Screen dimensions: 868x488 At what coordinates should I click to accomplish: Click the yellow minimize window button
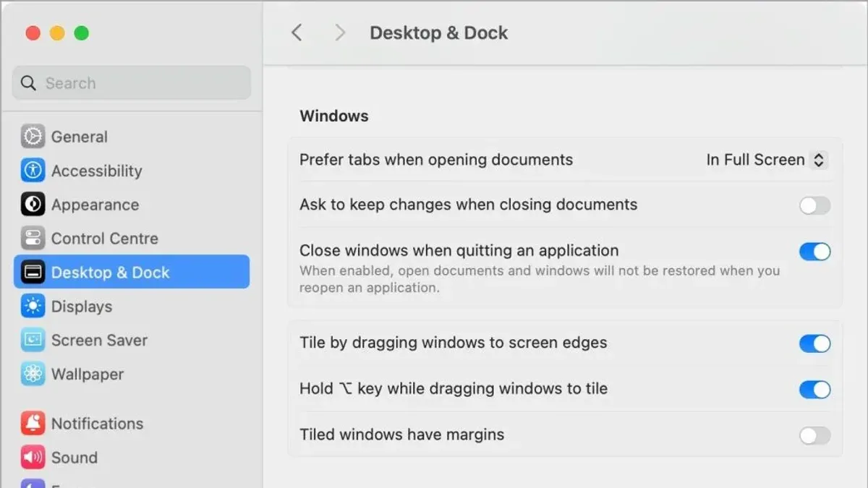click(57, 33)
